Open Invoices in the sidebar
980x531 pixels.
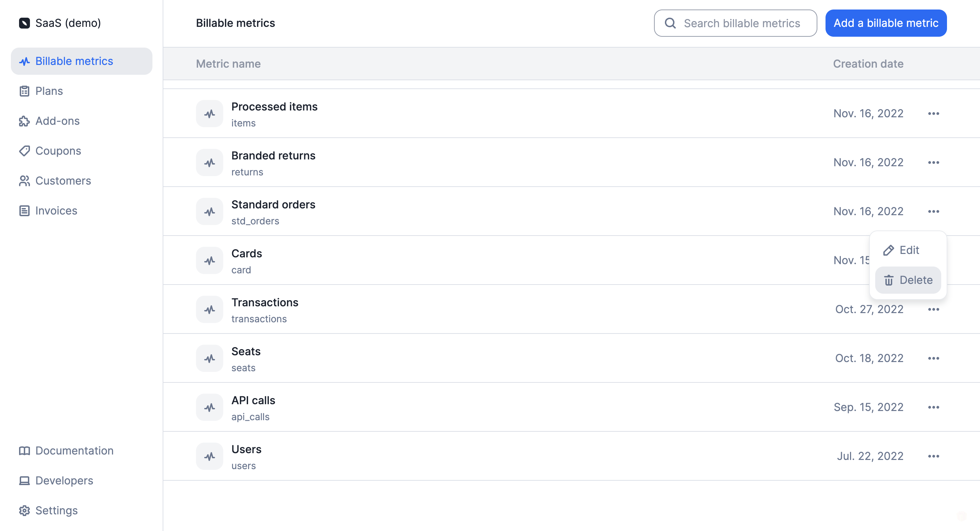click(56, 210)
